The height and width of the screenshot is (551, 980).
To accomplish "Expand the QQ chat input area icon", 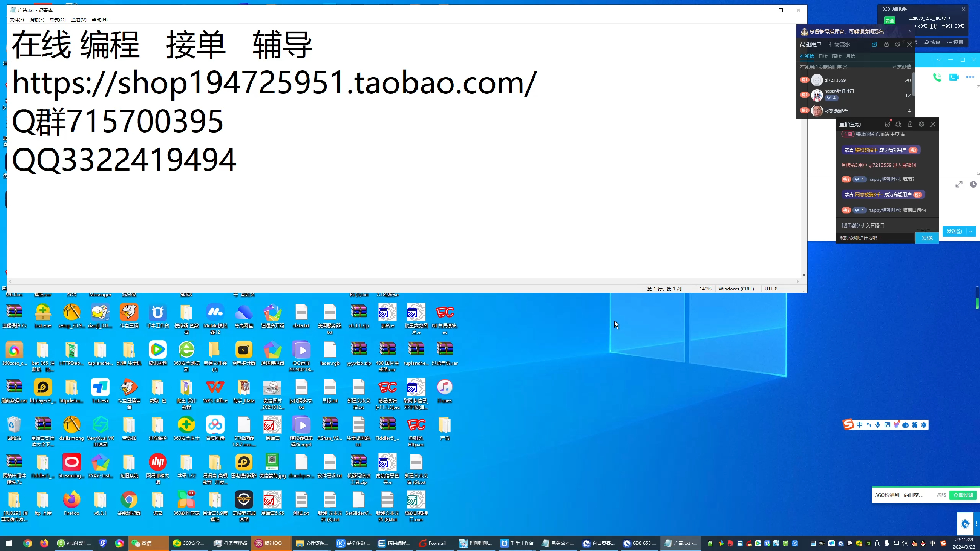I will (x=959, y=184).
